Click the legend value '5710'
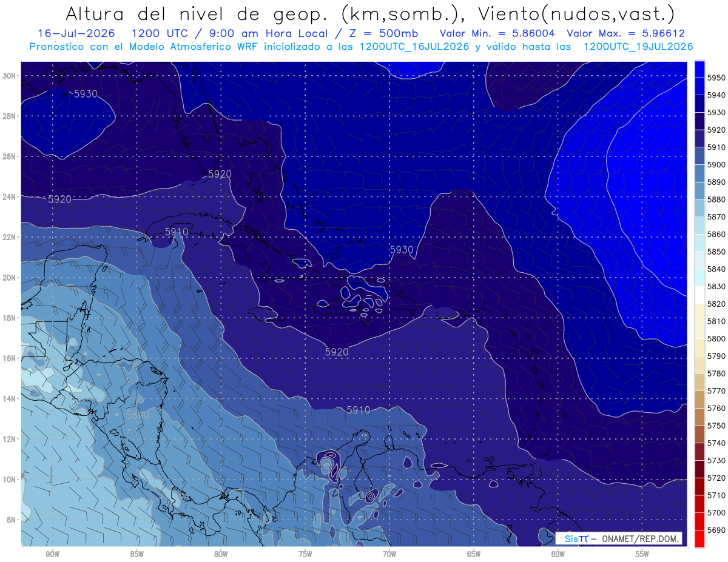 [x=716, y=495]
